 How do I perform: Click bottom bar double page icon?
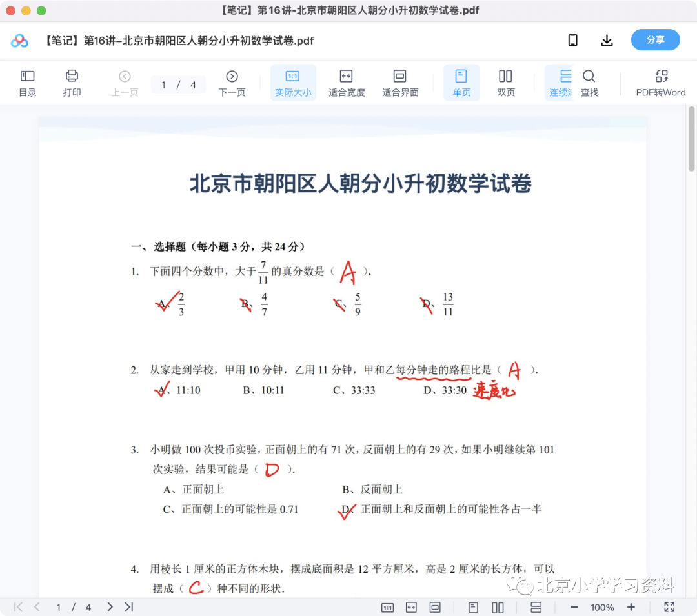[498, 607]
